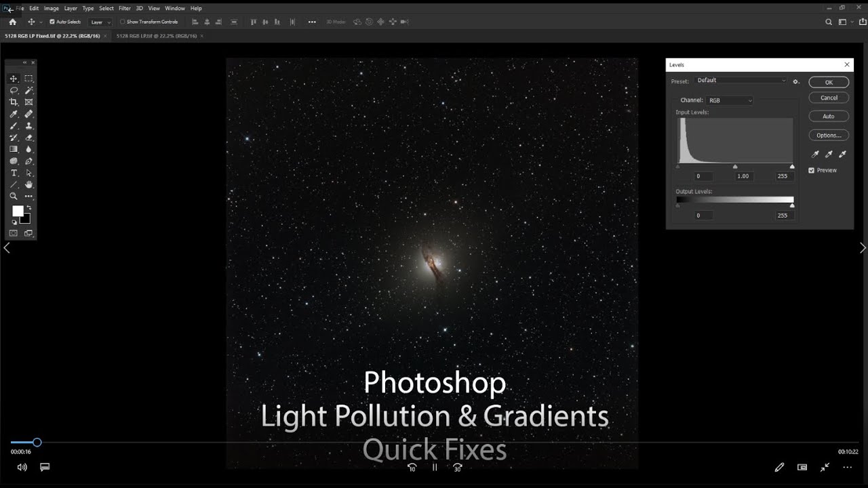Screen dimensions: 868x488
Task: Select the Brush tool
Action: 14,126
